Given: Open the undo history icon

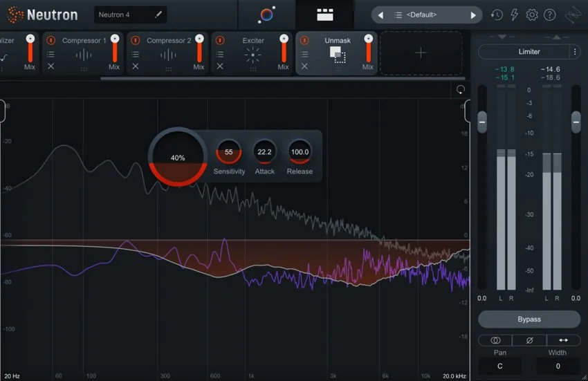Looking at the screenshot, I should (x=497, y=15).
